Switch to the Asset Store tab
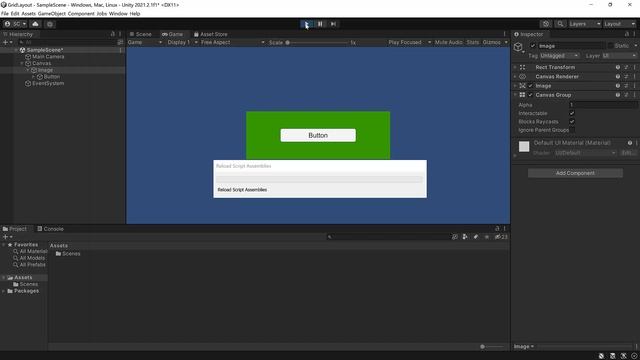Image resolution: width=640 pixels, height=360 pixels. pos(211,34)
